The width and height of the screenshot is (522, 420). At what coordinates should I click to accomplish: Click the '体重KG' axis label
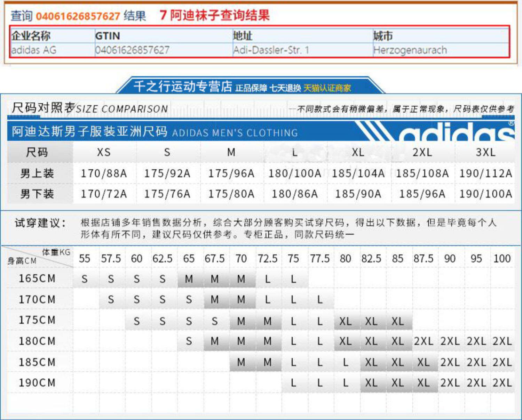click(x=56, y=252)
